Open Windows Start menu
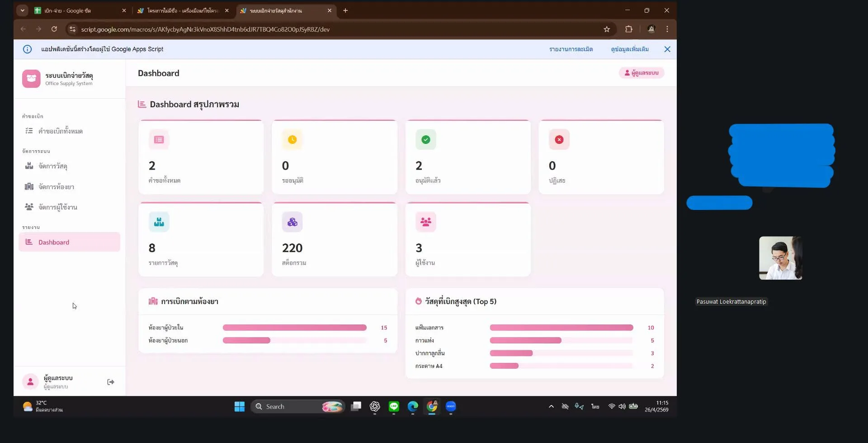 tap(240, 406)
